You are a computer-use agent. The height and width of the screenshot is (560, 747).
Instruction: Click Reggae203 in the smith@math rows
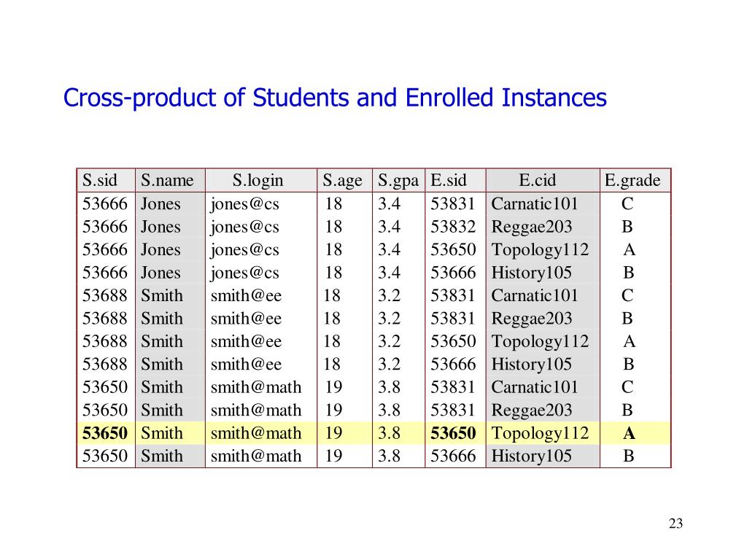click(x=532, y=410)
